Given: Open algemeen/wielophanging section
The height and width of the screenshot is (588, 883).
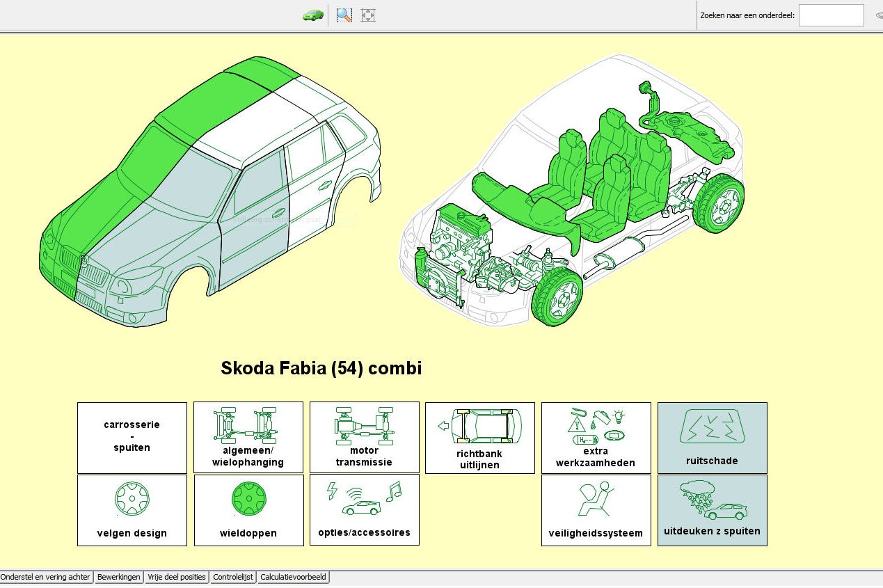Looking at the screenshot, I should pos(248,438).
